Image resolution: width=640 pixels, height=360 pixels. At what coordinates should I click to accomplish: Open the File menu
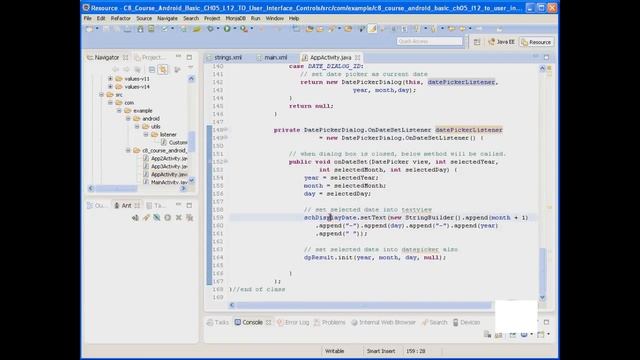[x=88, y=18]
